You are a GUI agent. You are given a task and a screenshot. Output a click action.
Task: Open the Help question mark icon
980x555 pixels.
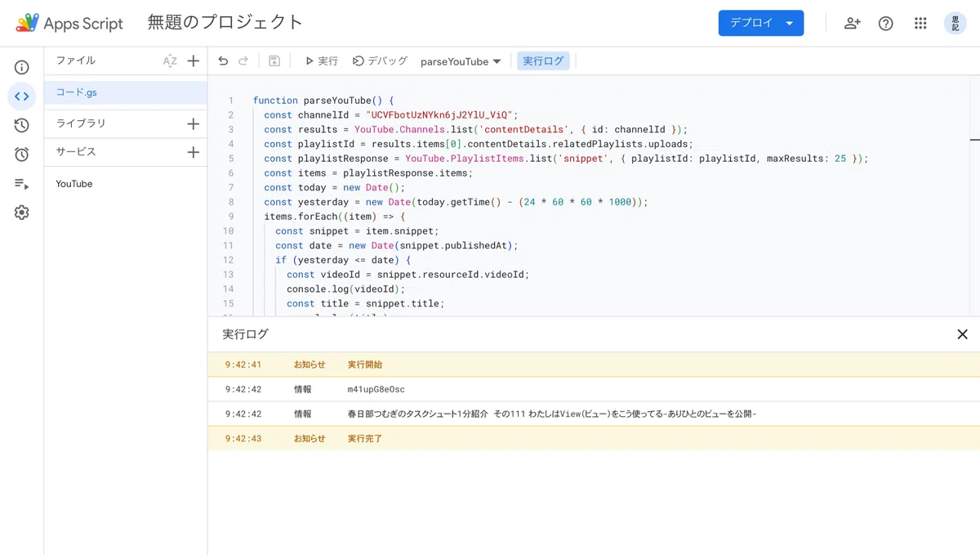886,24
